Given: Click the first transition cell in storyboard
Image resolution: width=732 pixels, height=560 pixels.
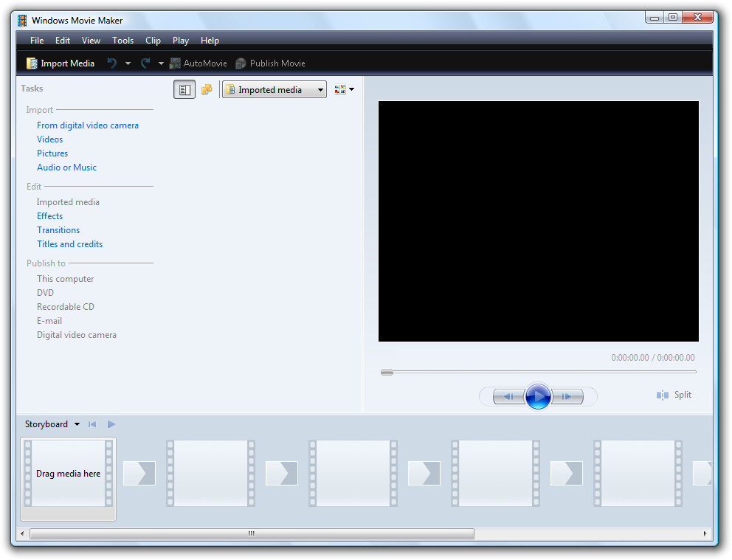Looking at the screenshot, I should click(139, 473).
